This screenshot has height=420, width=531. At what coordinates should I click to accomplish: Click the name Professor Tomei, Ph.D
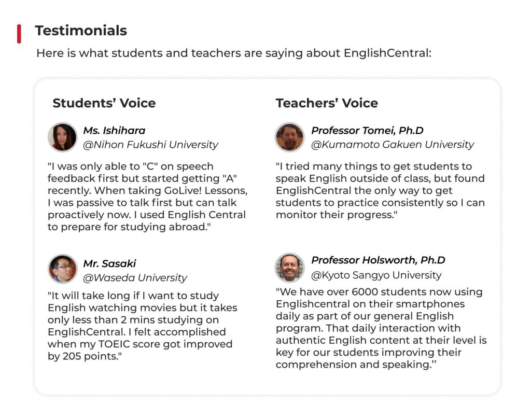[x=368, y=130]
